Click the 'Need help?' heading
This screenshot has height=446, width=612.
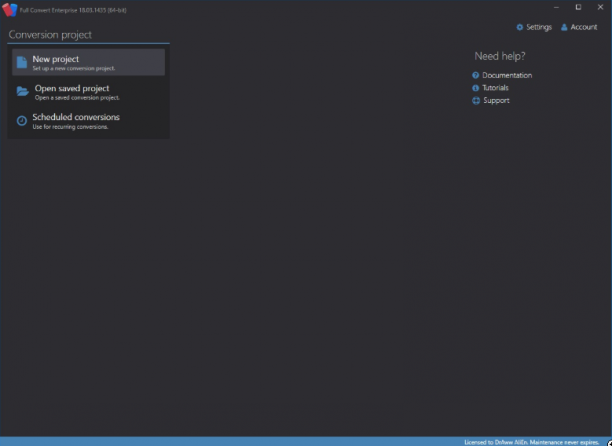(500, 56)
